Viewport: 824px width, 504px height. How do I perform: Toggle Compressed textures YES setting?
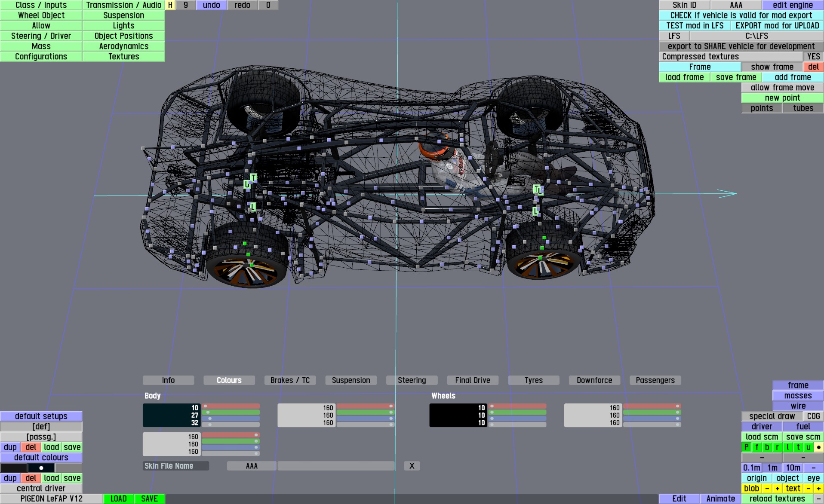(813, 57)
